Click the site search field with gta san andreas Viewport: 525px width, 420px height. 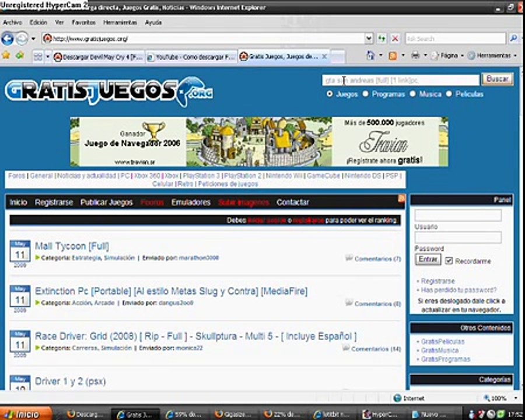400,80
